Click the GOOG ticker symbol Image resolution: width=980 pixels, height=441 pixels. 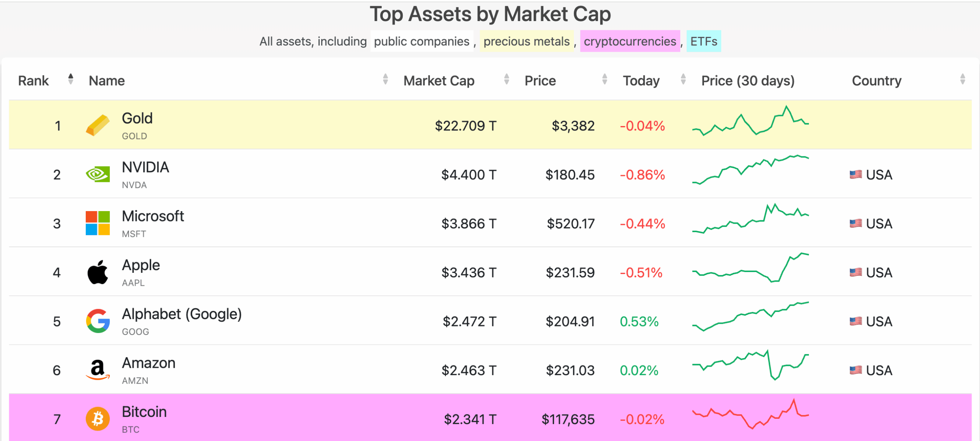(x=136, y=332)
